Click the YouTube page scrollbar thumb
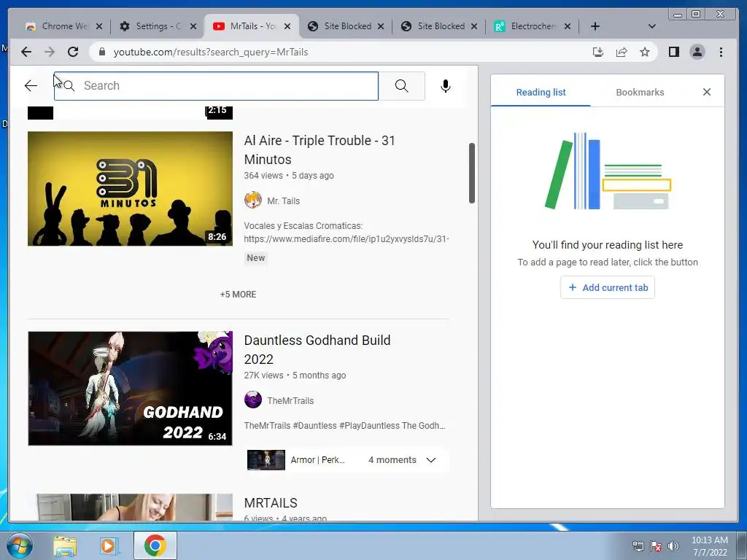The image size is (747, 560). pos(472,173)
